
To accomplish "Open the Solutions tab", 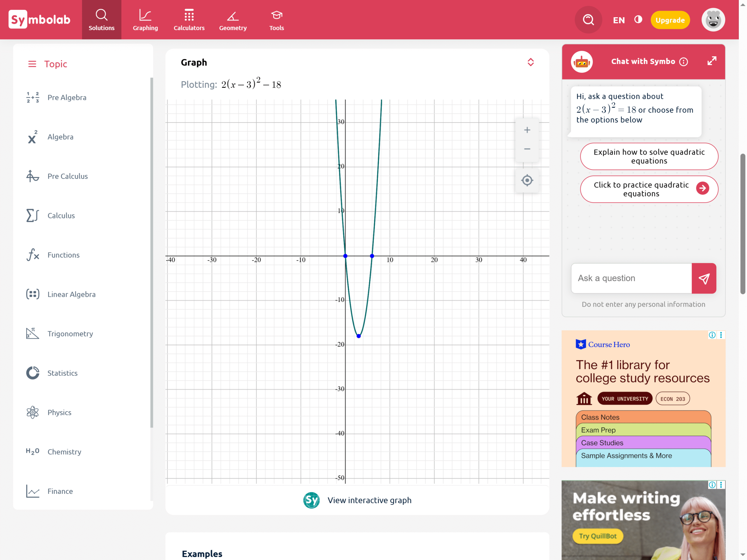I will pos(101,20).
